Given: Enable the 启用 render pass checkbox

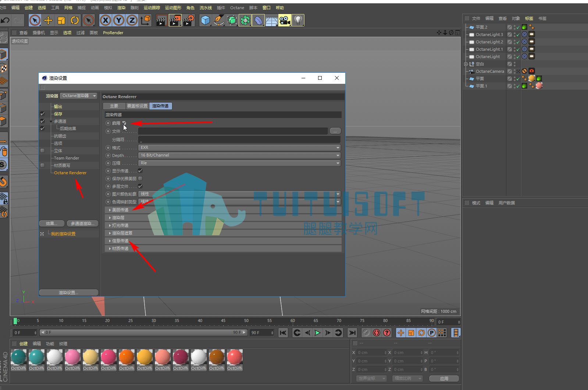Looking at the screenshot, I should (x=124, y=123).
